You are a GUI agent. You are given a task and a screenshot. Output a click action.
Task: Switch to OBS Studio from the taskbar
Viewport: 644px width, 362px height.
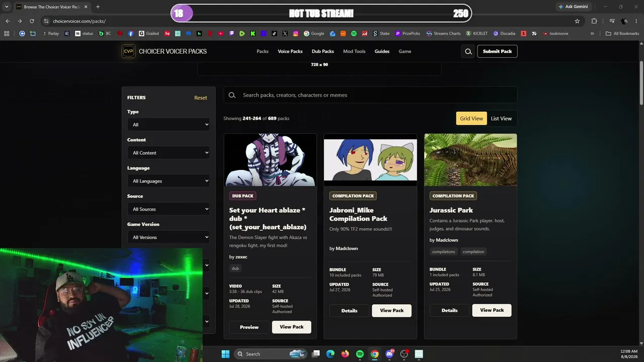point(404,354)
